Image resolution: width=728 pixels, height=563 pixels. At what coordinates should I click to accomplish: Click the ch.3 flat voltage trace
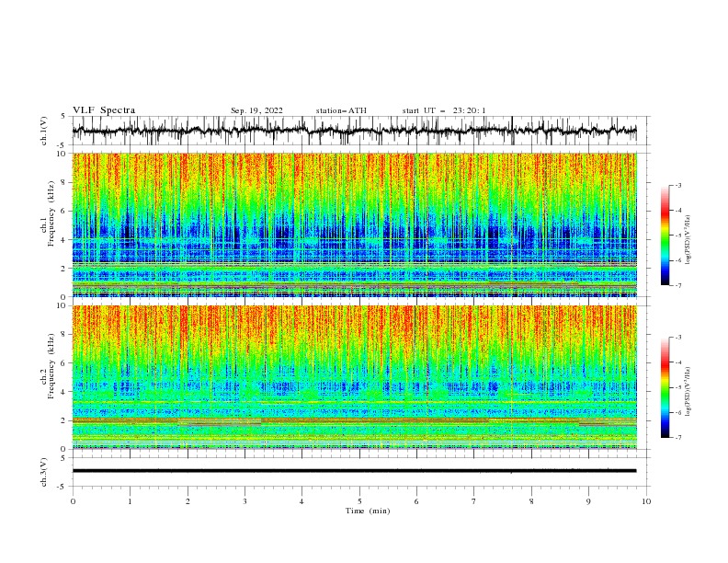pos(354,471)
